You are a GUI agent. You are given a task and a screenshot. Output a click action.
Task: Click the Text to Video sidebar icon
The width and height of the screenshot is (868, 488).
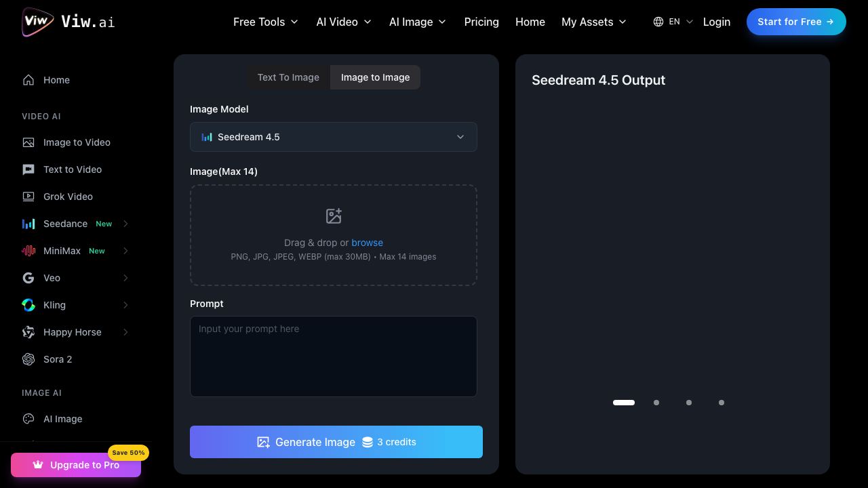tap(28, 169)
